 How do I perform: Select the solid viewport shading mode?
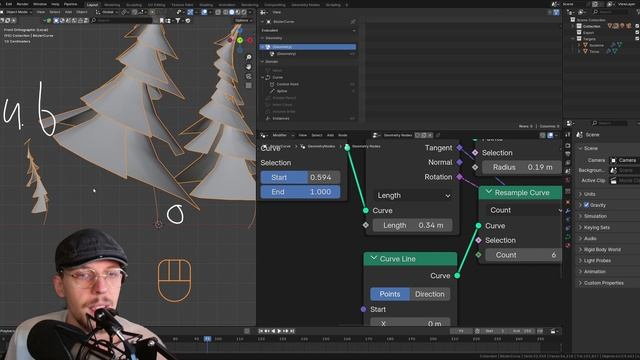[231, 12]
